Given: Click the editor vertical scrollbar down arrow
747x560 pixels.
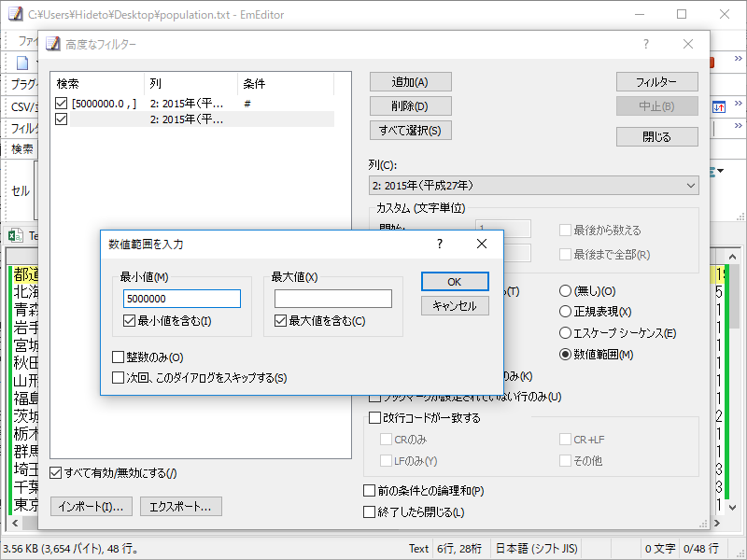Looking at the screenshot, I should [x=732, y=507].
